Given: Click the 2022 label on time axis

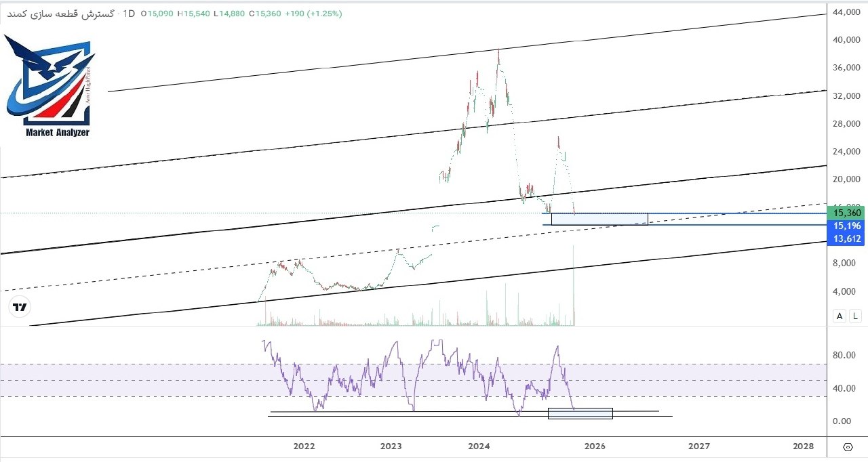Looking at the screenshot, I should point(304,446).
